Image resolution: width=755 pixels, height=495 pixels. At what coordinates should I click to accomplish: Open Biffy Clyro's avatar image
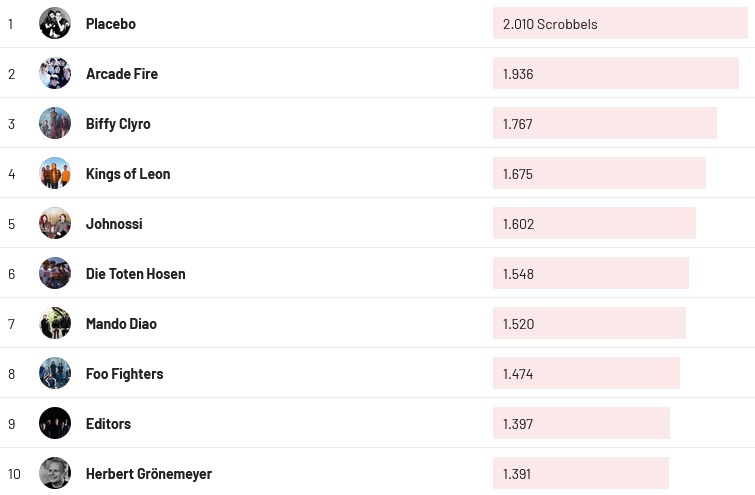[x=55, y=123]
